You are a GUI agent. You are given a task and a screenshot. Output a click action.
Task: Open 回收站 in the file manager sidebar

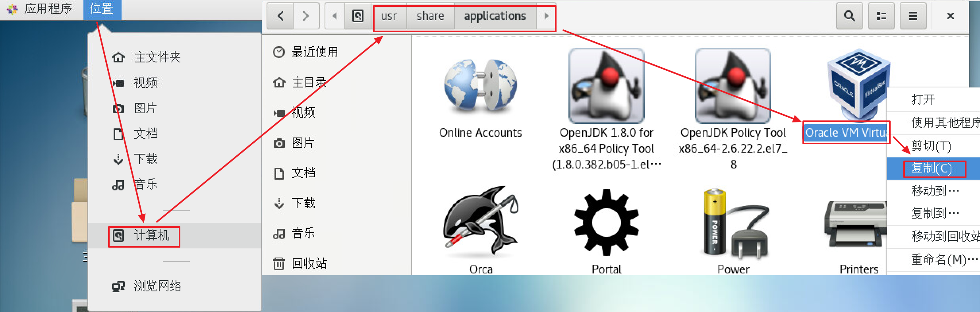pos(309,263)
